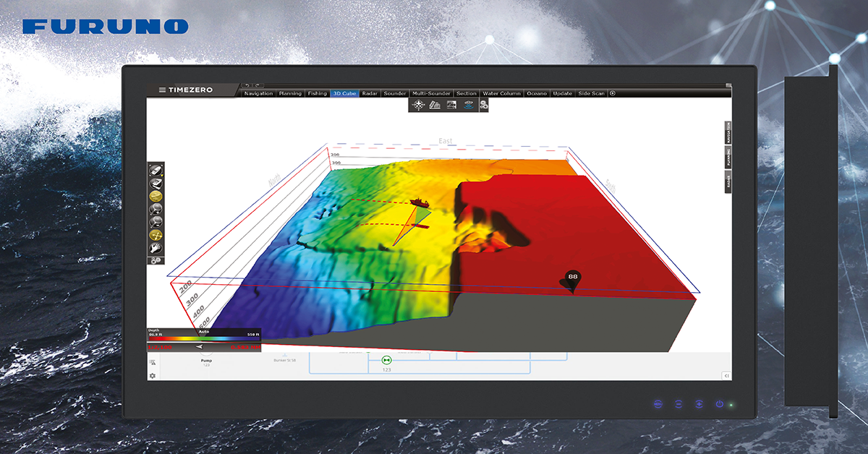The image size is (868, 454).
Task: Click the own-ship arrow below depth scale
Action: point(199,347)
